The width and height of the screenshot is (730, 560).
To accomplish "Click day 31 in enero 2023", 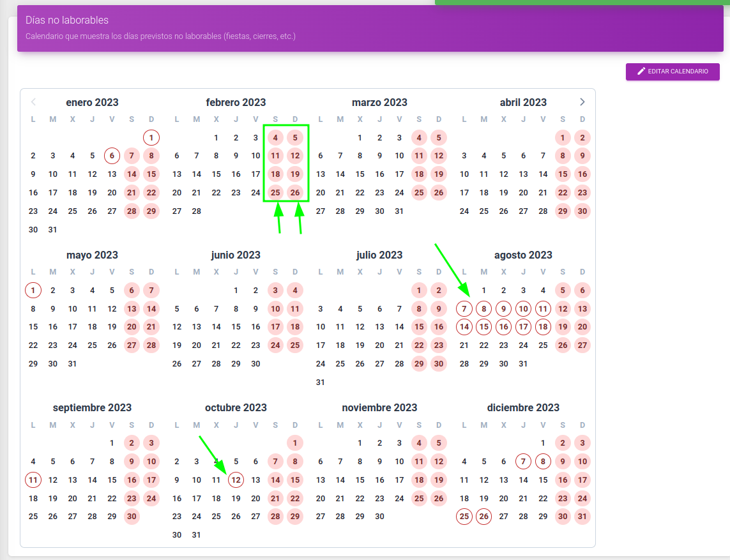I will coord(52,229).
